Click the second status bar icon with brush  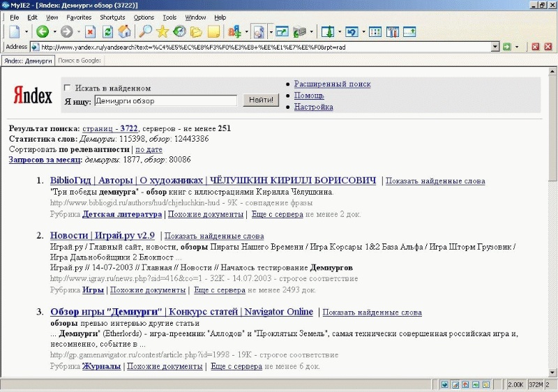455,384
